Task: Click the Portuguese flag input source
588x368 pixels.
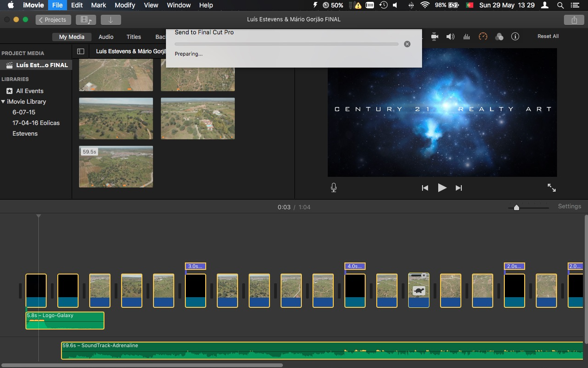Action: (470, 5)
